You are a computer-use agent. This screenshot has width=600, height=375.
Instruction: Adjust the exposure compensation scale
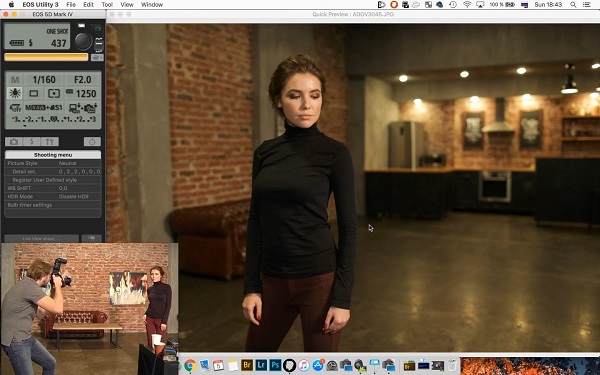pyautogui.click(x=53, y=120)
